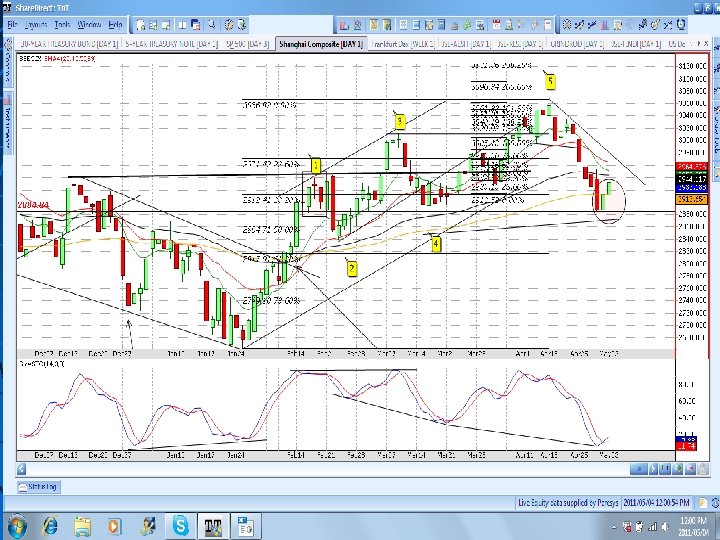Screen dimensions: 720x540
Task: Click the yellow note annotation icon
Action: (618, 25)
